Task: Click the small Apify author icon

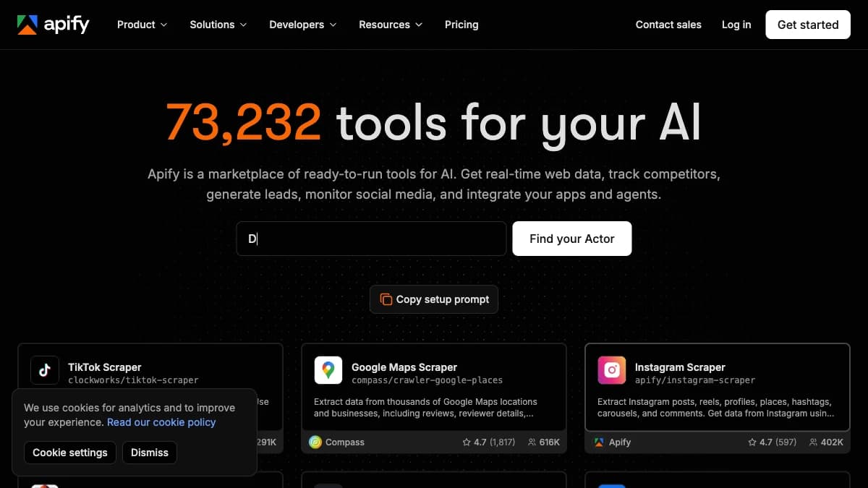Action: [x=599, y=442]
